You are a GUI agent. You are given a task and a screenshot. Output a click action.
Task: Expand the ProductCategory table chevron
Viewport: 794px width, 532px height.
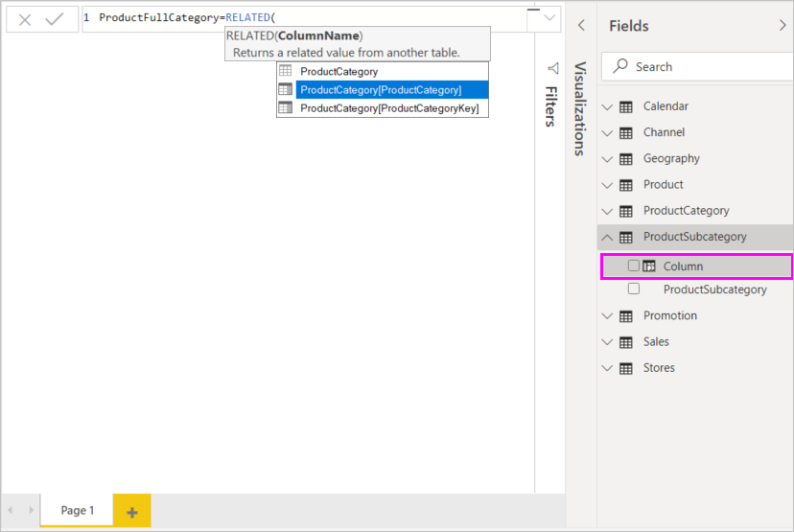(x=607, y=211)
